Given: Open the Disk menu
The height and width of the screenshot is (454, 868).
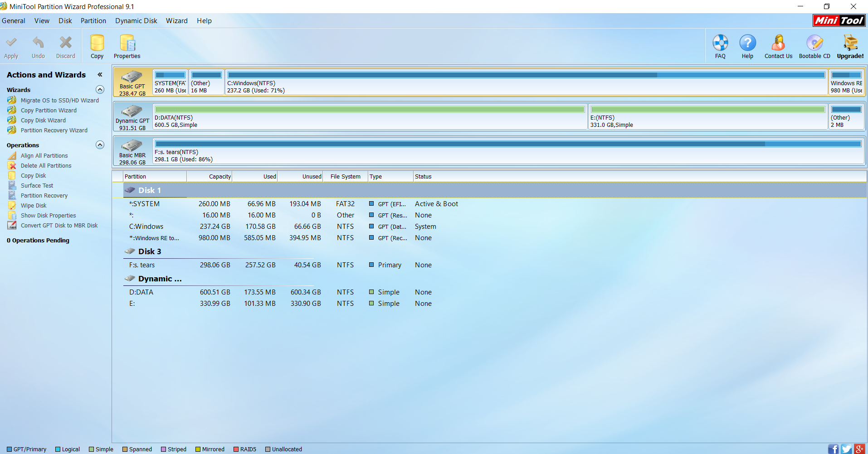Looking at the screenshot, I should pos(65,21).
